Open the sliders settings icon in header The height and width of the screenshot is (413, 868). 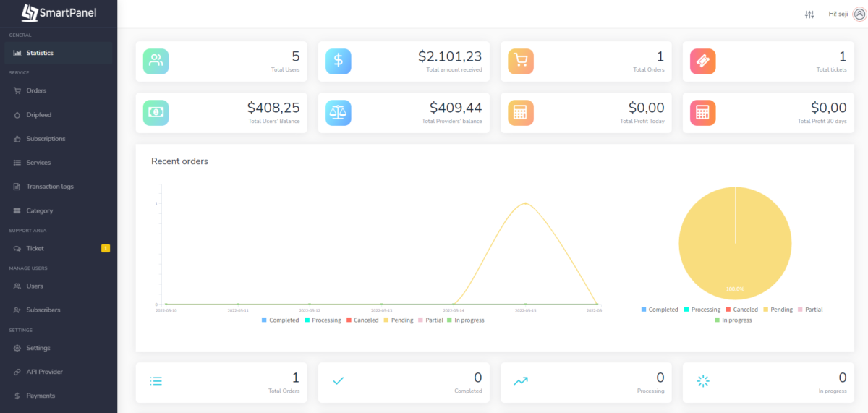pos(809,14)
